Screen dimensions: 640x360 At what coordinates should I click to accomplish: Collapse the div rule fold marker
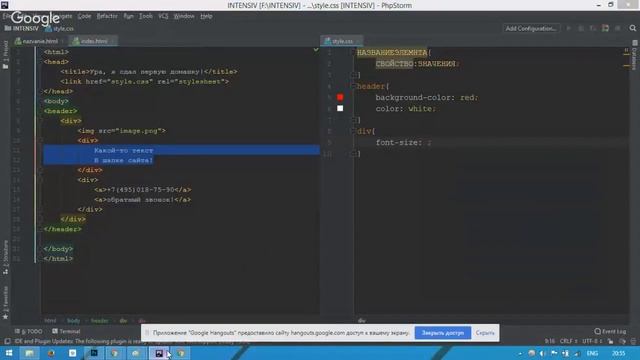pos(353,131)
